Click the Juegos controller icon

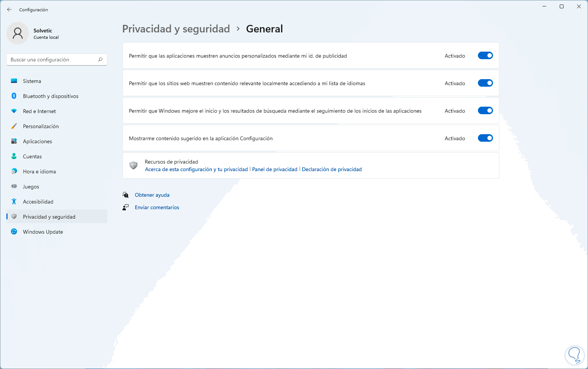[x=14, y=187]
